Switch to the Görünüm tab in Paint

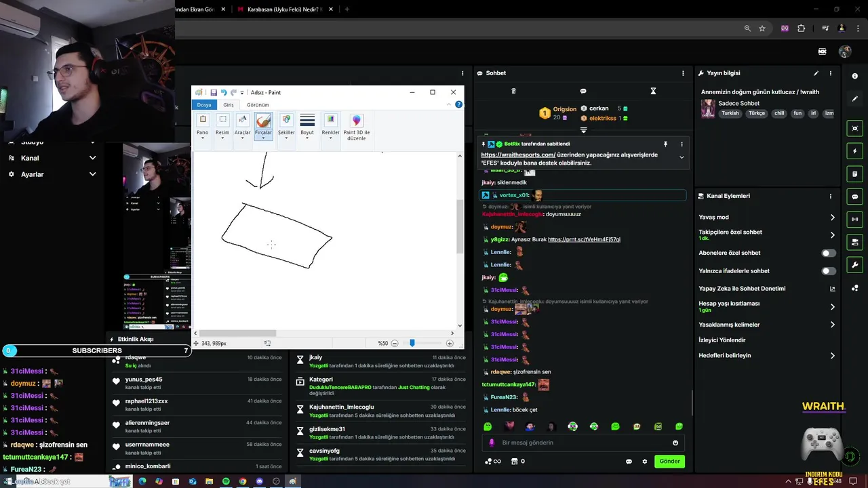pos(258,105)
